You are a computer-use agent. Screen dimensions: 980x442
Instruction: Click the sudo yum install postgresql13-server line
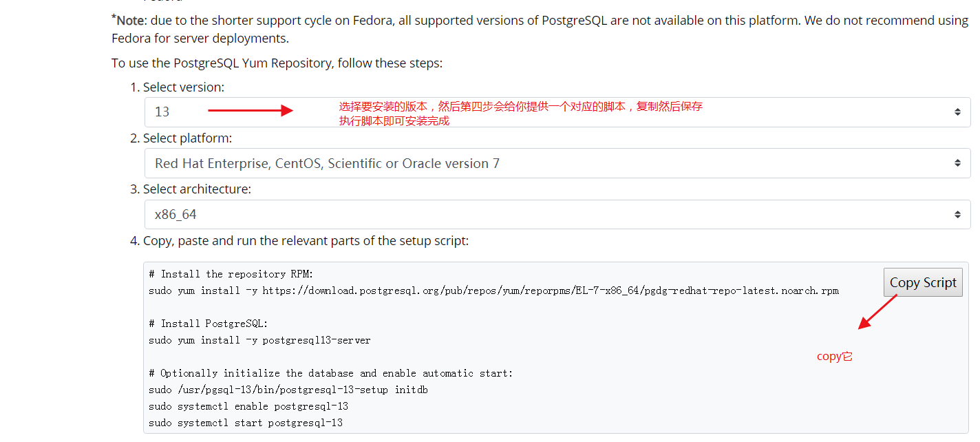tap(259, 339)
